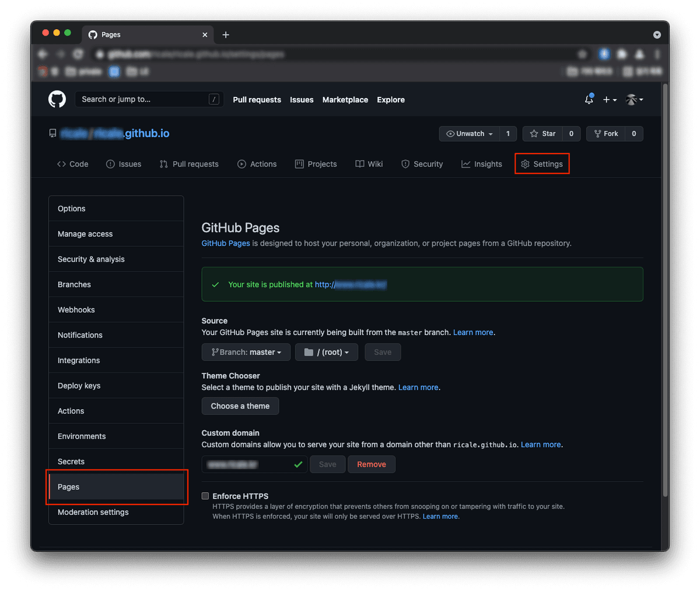Open Explore in the top navigation
The height and width of the screenshot is (592, 700).
[391, 100]
